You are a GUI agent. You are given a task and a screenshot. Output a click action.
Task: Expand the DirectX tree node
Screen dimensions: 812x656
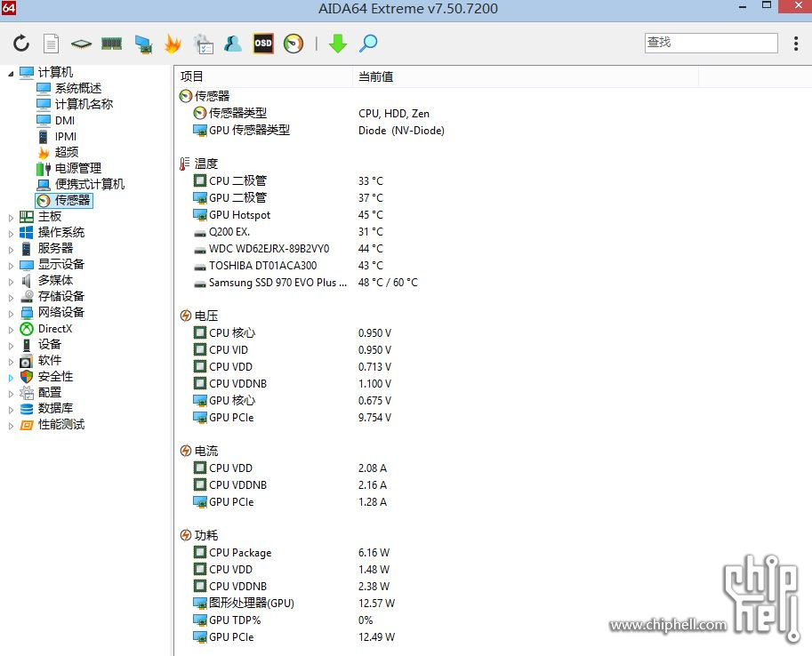coord(11,331)
